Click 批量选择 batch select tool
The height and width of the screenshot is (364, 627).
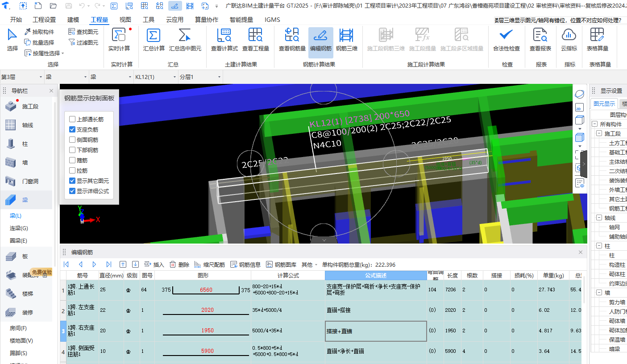click(x=39, y=42)
